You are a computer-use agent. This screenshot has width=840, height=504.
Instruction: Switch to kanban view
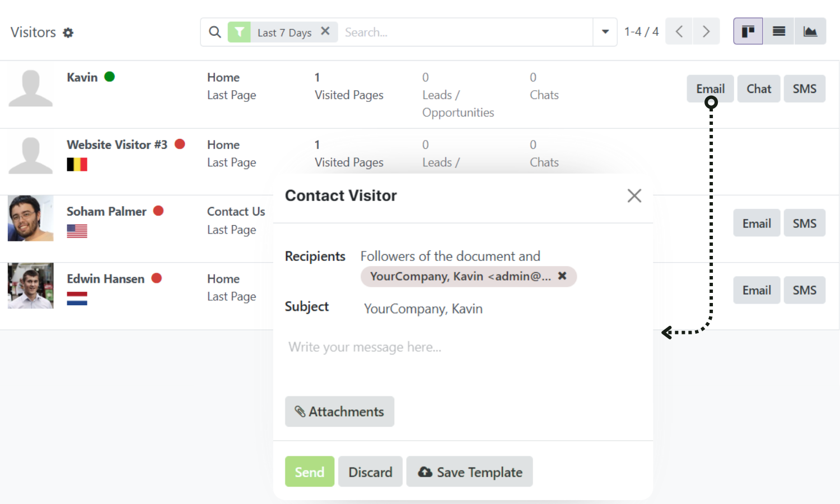[748, 31]
